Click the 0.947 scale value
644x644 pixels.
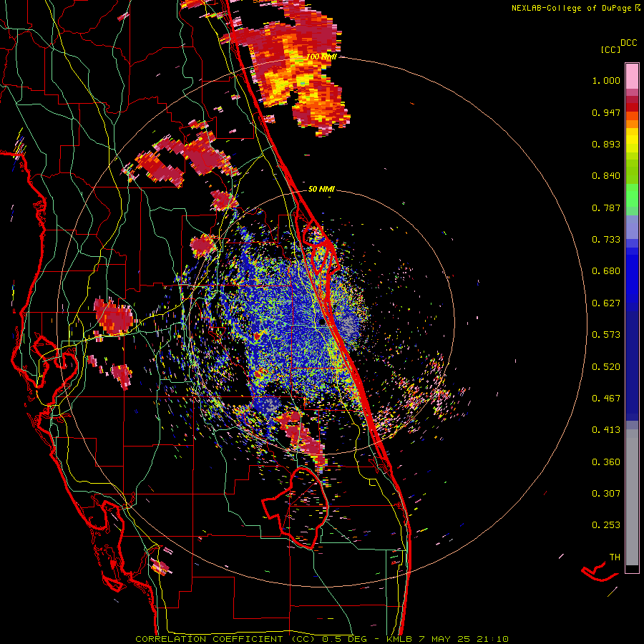pos(606,112)
